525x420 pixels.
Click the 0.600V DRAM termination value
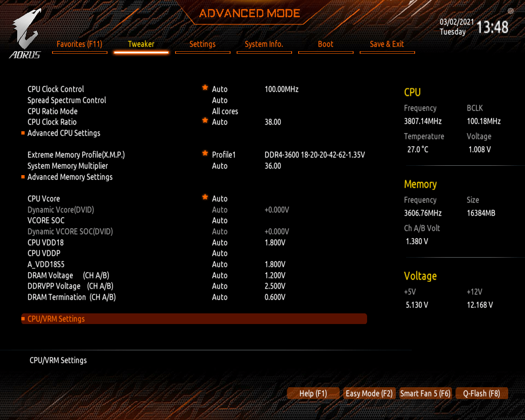(275, 297)
